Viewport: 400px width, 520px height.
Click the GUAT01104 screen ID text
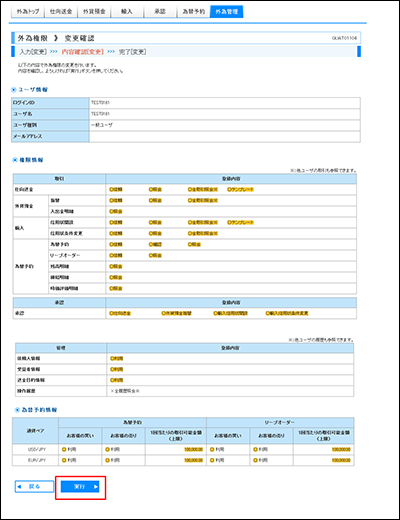(x=344, y=38)
